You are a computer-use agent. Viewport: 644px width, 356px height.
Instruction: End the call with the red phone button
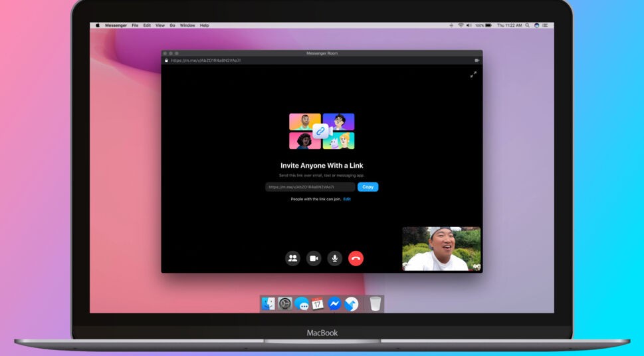tap(356, 258)
